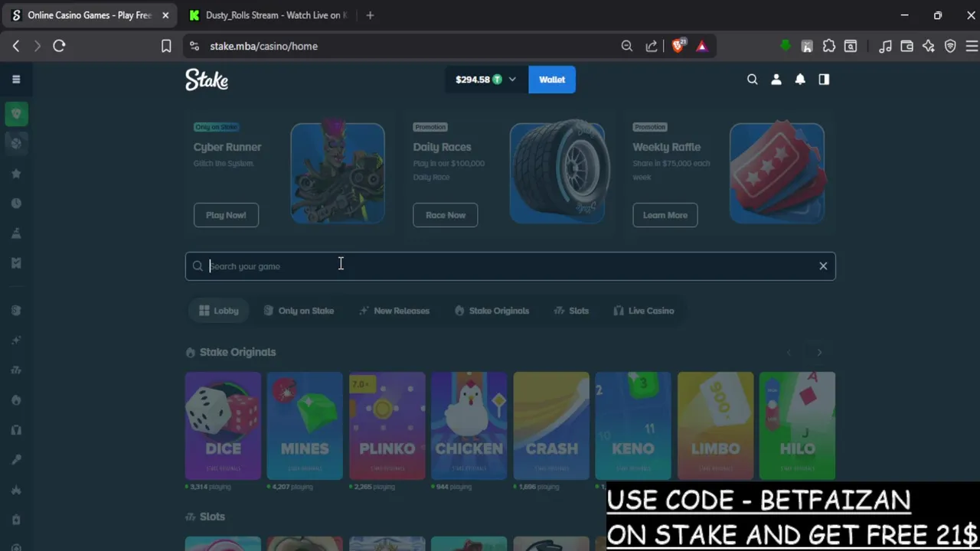Clear the game search field
This screenshot has height=551, width=980.
823,266
